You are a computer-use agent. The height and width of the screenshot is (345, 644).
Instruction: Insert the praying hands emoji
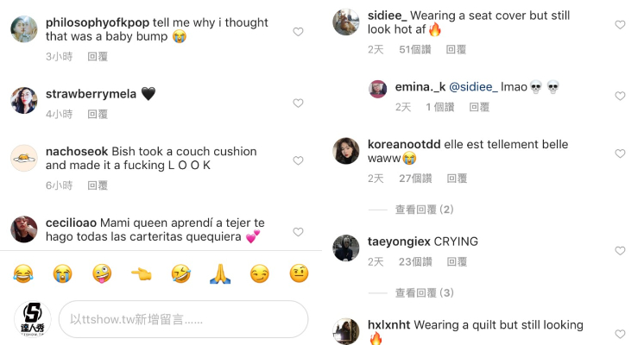pyautogui.click(x=219, y=274)
